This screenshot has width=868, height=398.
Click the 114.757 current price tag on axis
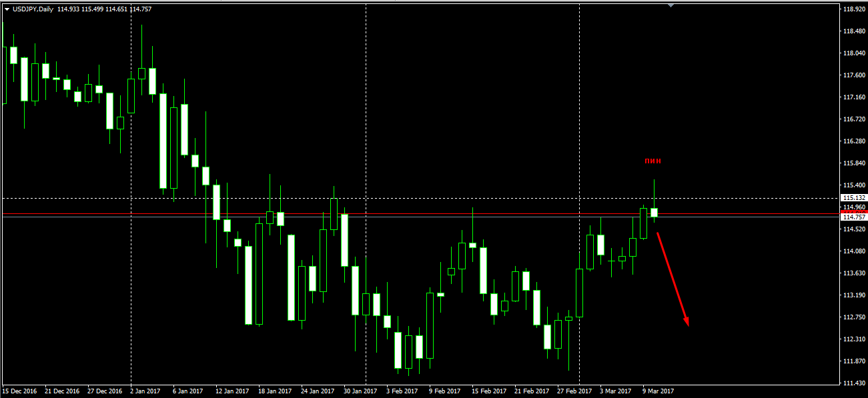(854, 217)
